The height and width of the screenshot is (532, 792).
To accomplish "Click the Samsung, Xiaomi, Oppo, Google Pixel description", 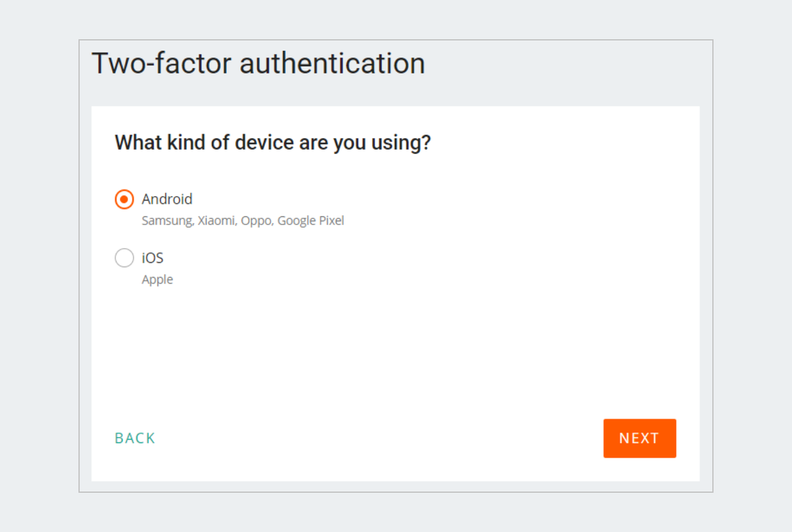I will (243, 220).
